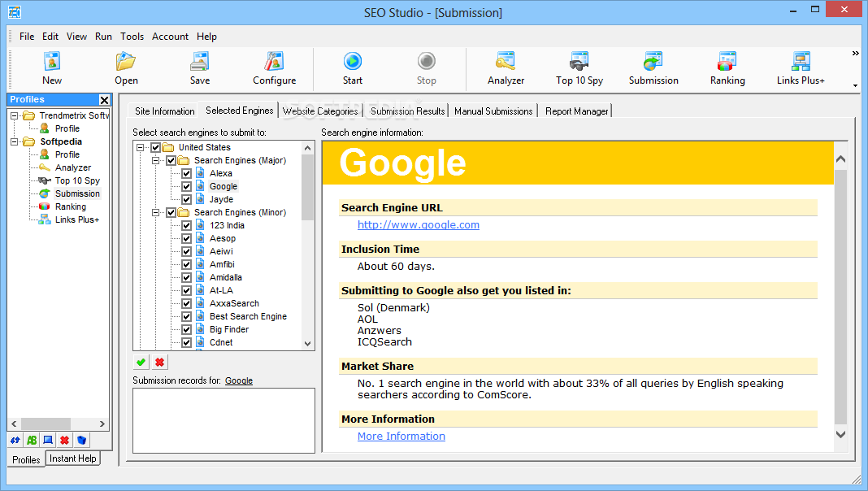Click the blue arrows icon below the Profiles tree
868x491 pixels.
[x=15, y=440]
